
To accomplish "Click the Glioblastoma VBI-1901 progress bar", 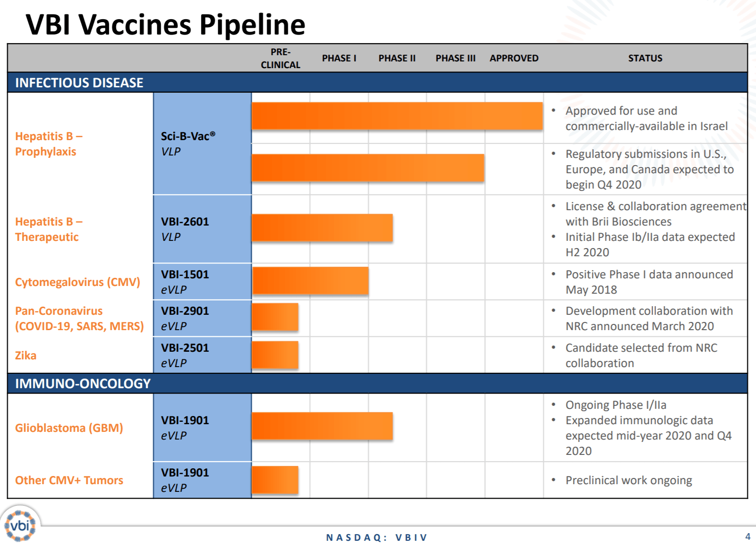I will (322, 426).
